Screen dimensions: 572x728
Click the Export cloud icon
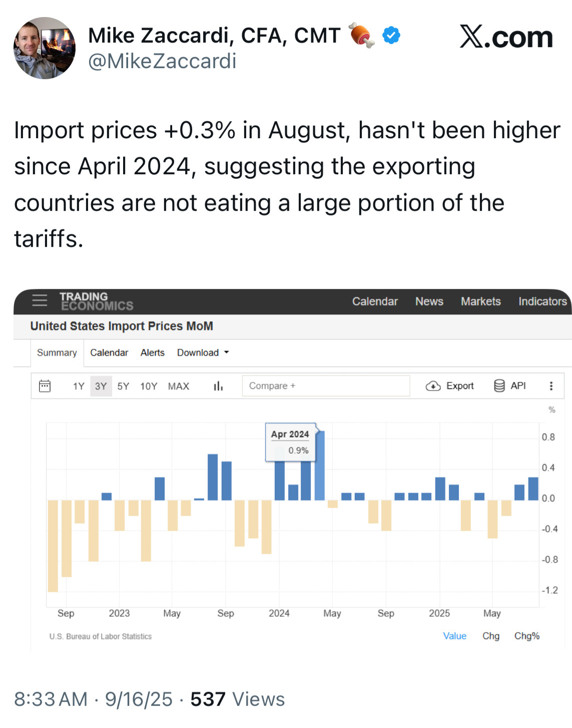tap(433, 386)
